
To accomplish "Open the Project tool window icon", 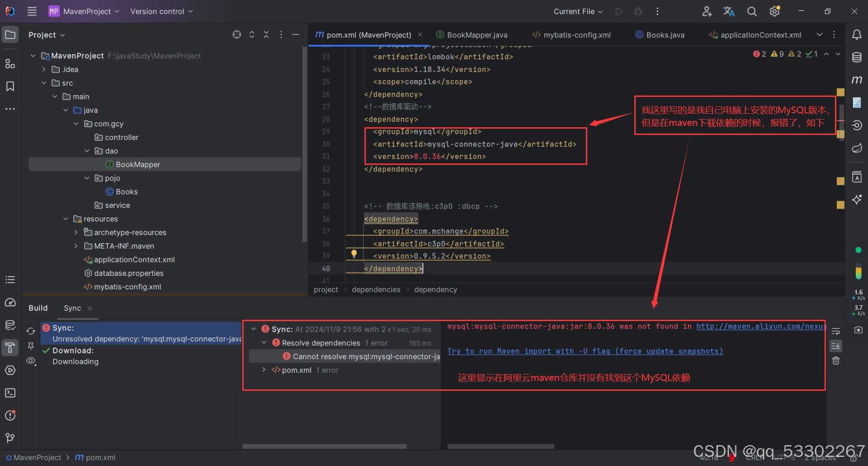I will [x=10, y=35].
